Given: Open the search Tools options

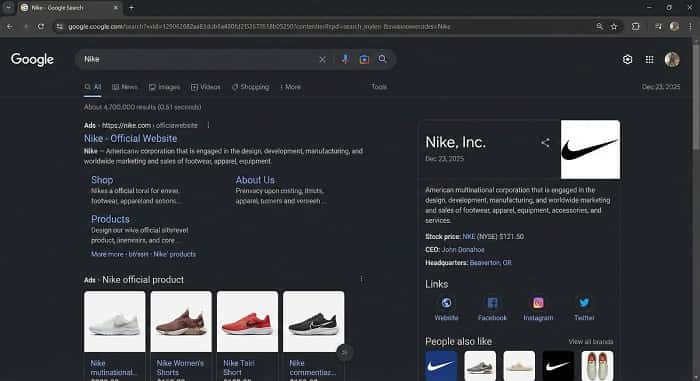Looking at the screenshot, I should click(x=379, y=87).
